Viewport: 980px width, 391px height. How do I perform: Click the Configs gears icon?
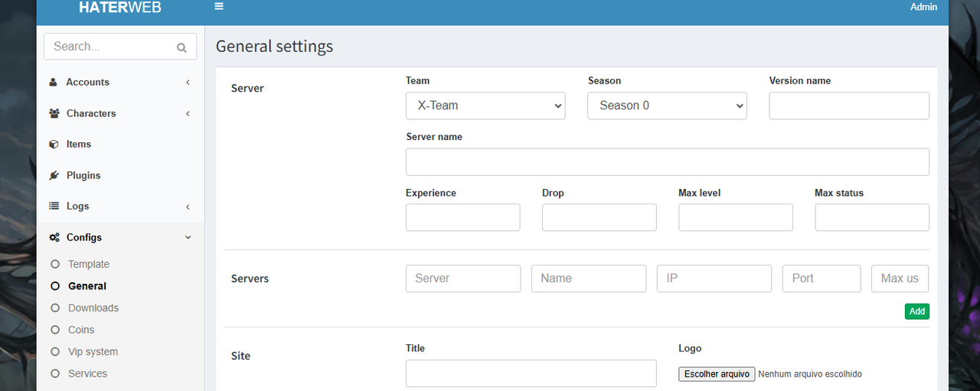(x=54, y=237)
